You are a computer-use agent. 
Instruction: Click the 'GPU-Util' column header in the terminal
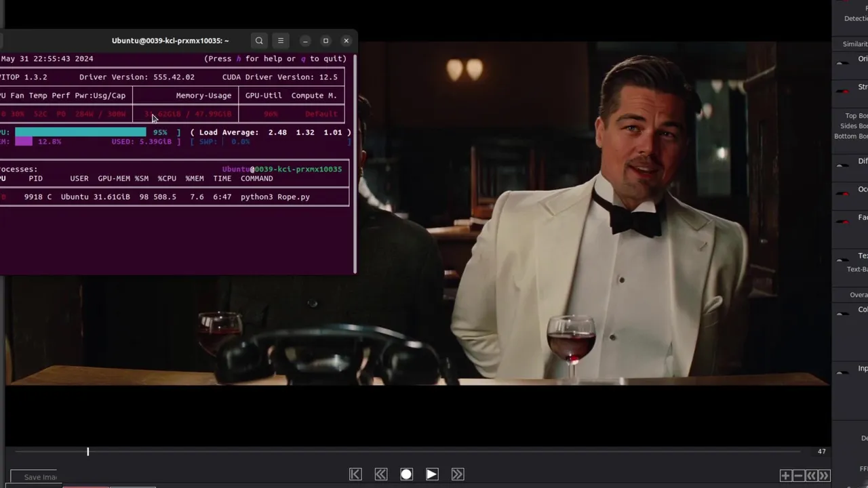[x=263, y=96]
